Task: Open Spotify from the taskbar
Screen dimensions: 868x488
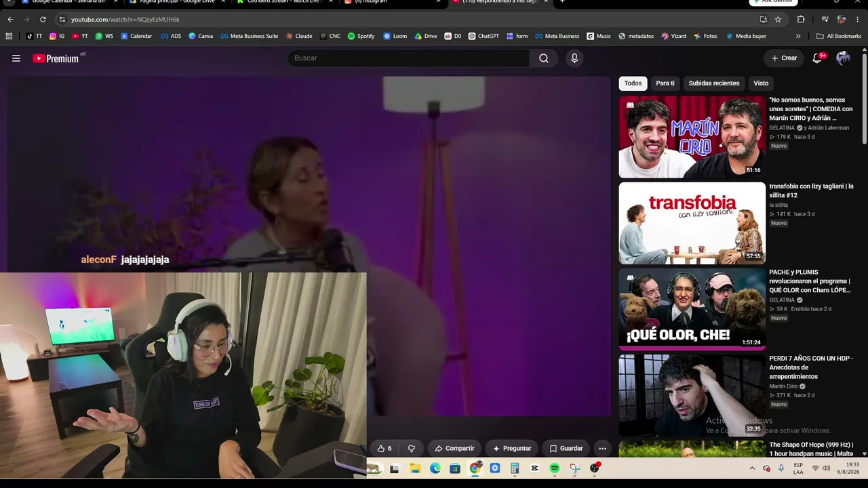Action: point(555,468)
